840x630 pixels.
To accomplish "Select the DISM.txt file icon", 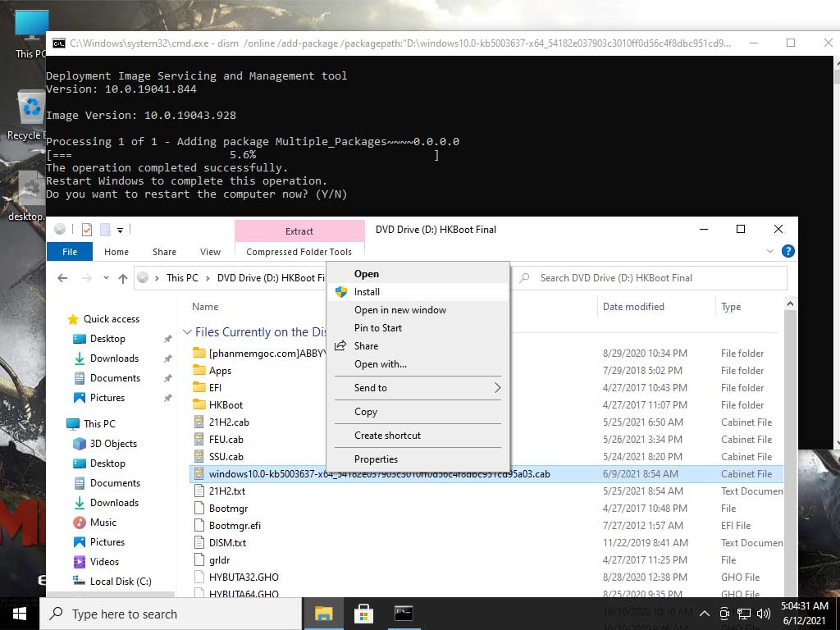I will pos(199,543).
